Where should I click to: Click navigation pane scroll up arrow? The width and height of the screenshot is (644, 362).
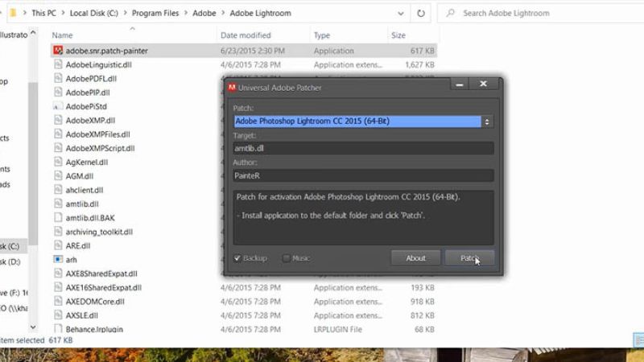coord(33,32)
